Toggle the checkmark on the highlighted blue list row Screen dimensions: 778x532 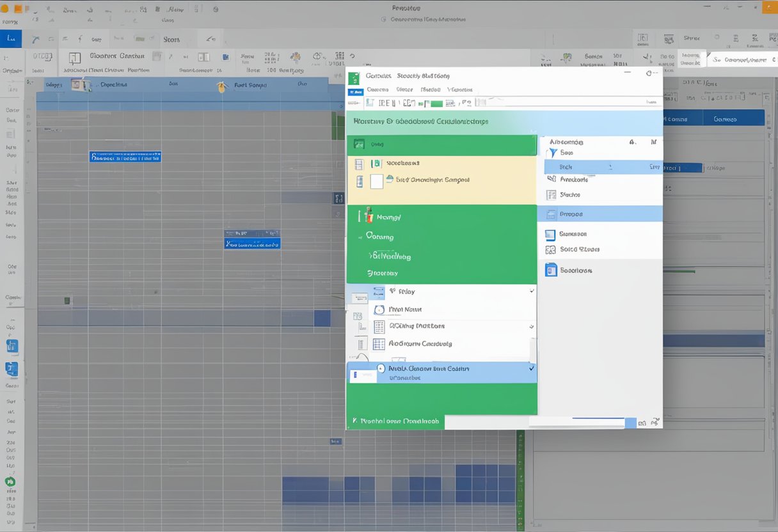[531, 369]
